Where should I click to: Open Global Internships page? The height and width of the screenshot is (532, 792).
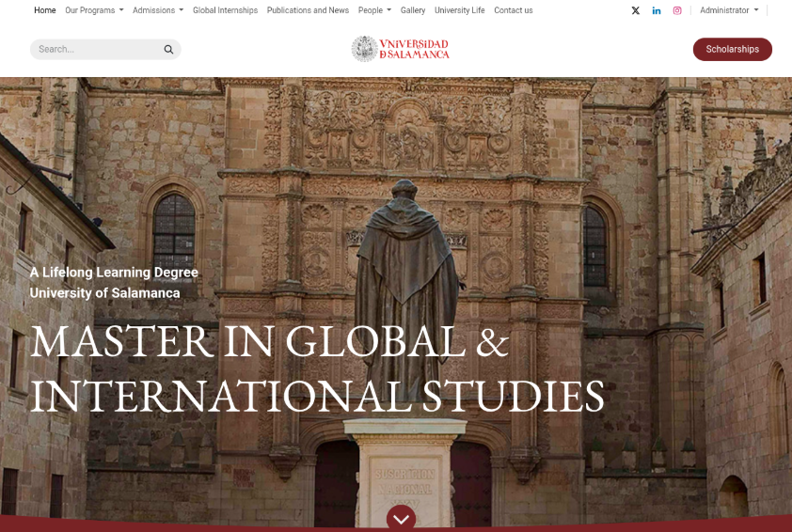coord(225,10)
